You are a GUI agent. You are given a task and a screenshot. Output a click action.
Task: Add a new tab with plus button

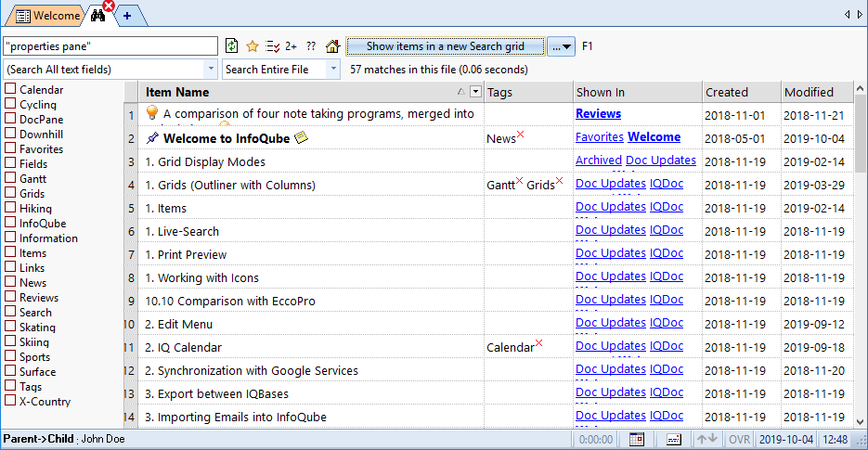[127, 16]
